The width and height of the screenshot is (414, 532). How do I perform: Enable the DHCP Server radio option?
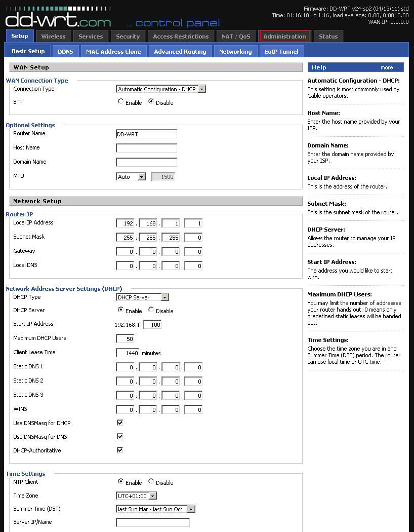[120, 310]
